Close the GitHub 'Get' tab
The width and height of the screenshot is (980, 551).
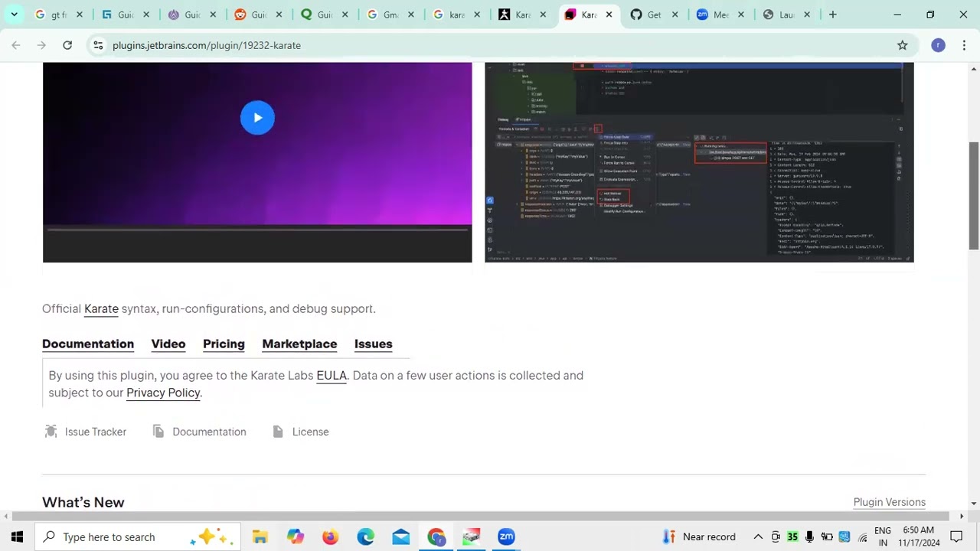pos(675,15)
